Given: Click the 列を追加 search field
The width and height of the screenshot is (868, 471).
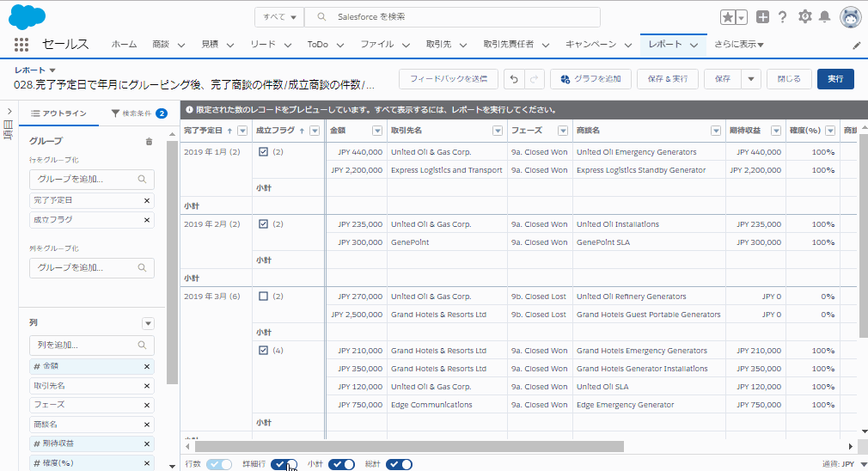Looking at the screenshot, I should [x=92, y=346].
